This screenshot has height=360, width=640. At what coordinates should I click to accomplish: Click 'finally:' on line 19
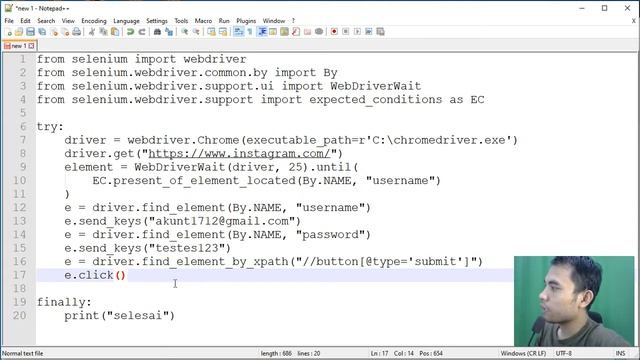point(64,302)
